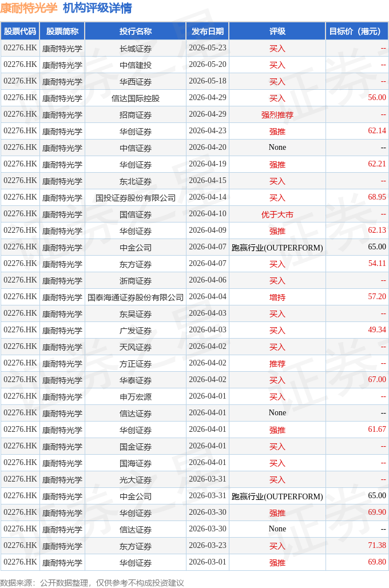This screenshot has width=389, height=588.
Task: Click the 国投证券股份有限公司 cell
Action: [136, 198]
